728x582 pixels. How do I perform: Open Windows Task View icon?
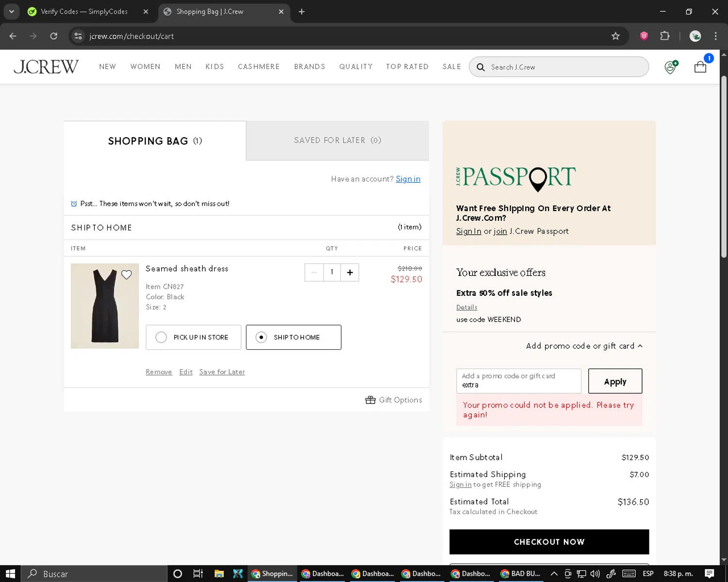[x=198, y=574]
